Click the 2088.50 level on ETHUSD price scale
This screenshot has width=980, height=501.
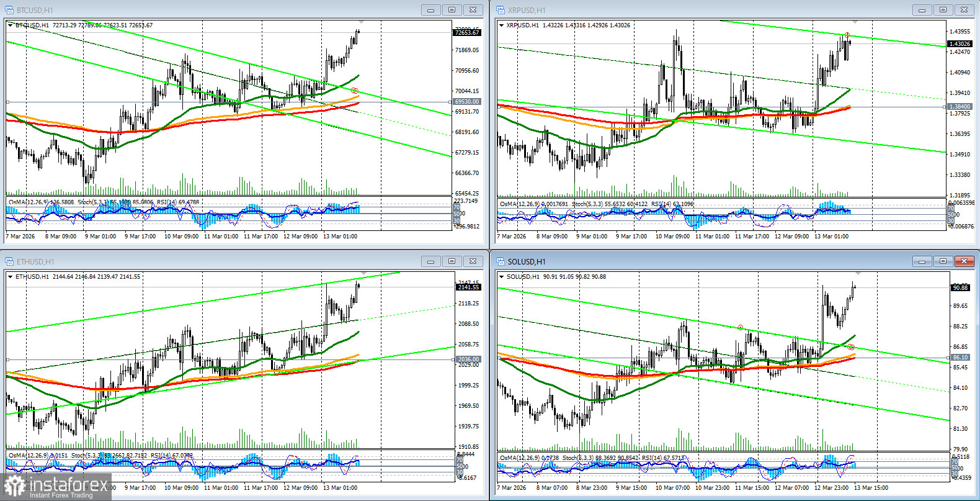click(x=468, y=324)
